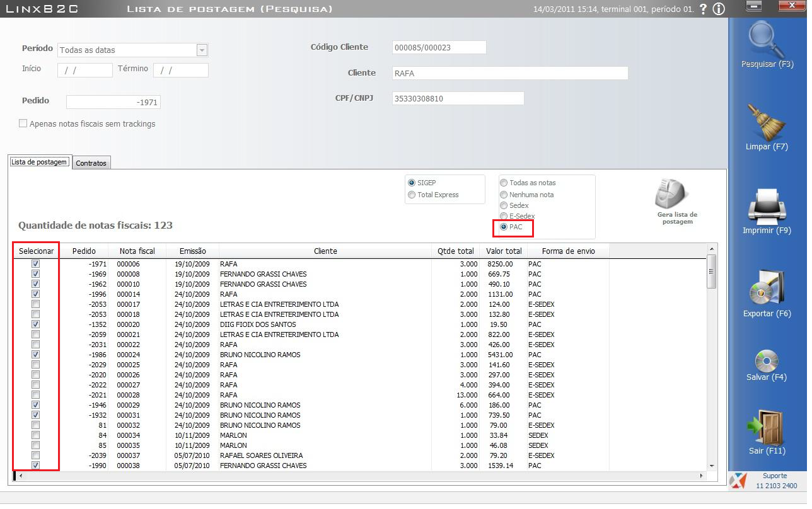The height and width of the screenshot is (509, 812).
Task: Enable 'Apenas notas fiscais sem trackings'
Action: click(23, 124)
